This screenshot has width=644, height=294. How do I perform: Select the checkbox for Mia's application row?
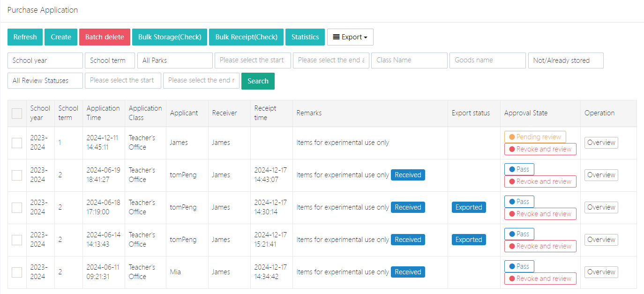[17, 272]
